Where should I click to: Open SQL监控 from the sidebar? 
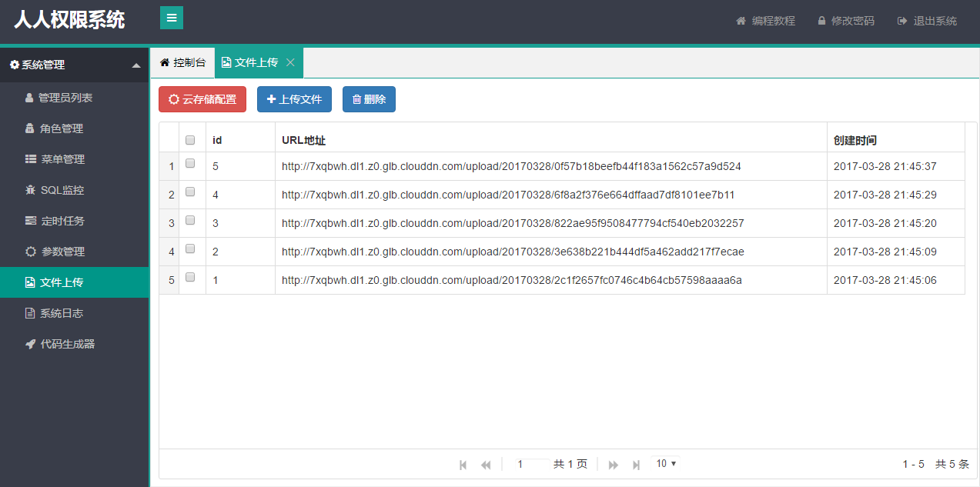pyautogui.click(x=62, y=190)
